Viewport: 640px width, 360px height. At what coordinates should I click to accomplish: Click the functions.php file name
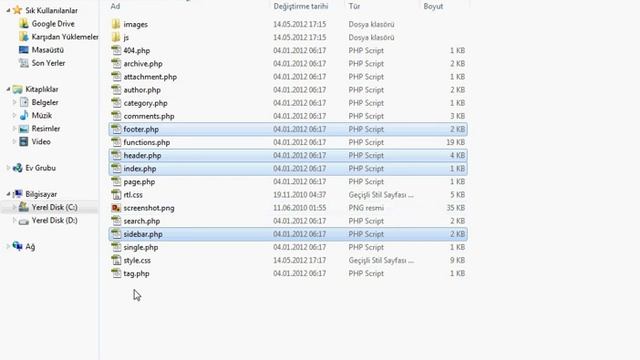[x=147, y=142]
